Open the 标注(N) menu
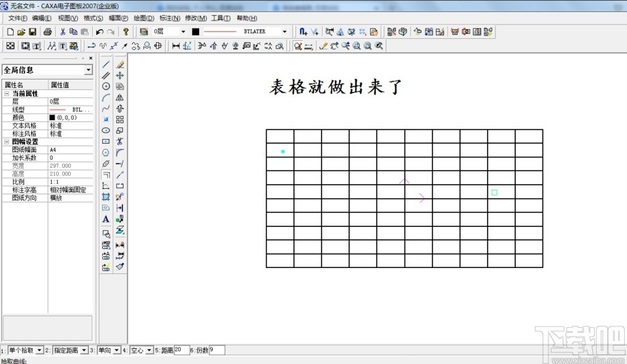The width and height of the screenshot is (627, 364). tap(170, 18)
